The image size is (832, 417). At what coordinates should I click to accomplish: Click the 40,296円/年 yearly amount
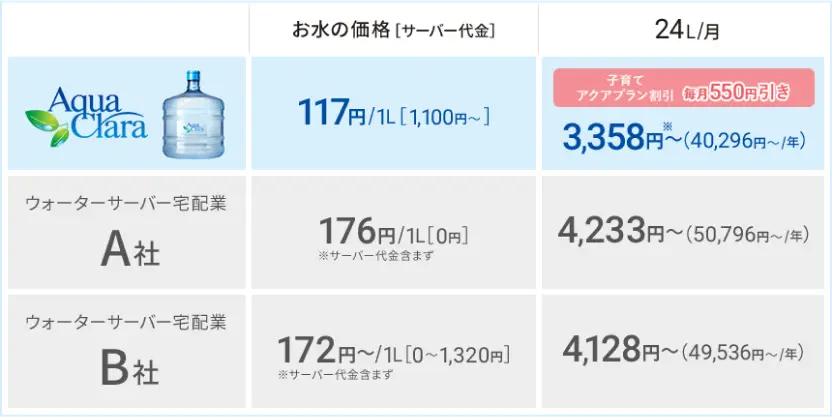click(x=744, y=141)
